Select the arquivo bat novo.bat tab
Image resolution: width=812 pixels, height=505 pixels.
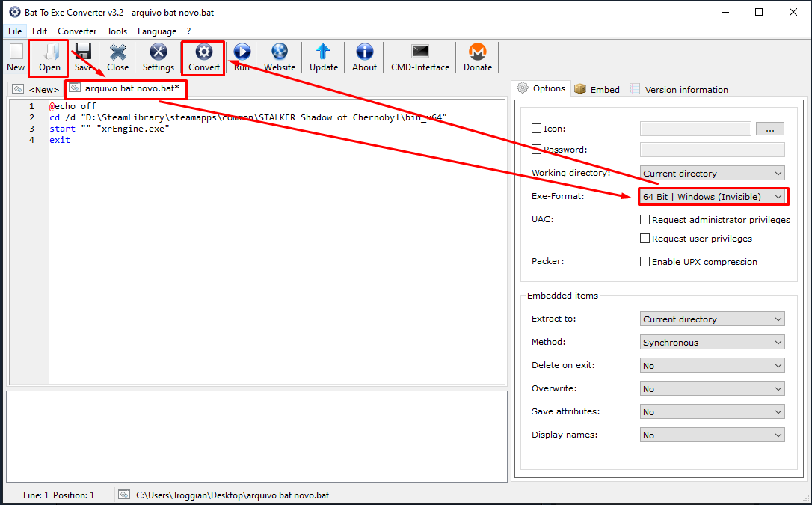tap(126, 88)
